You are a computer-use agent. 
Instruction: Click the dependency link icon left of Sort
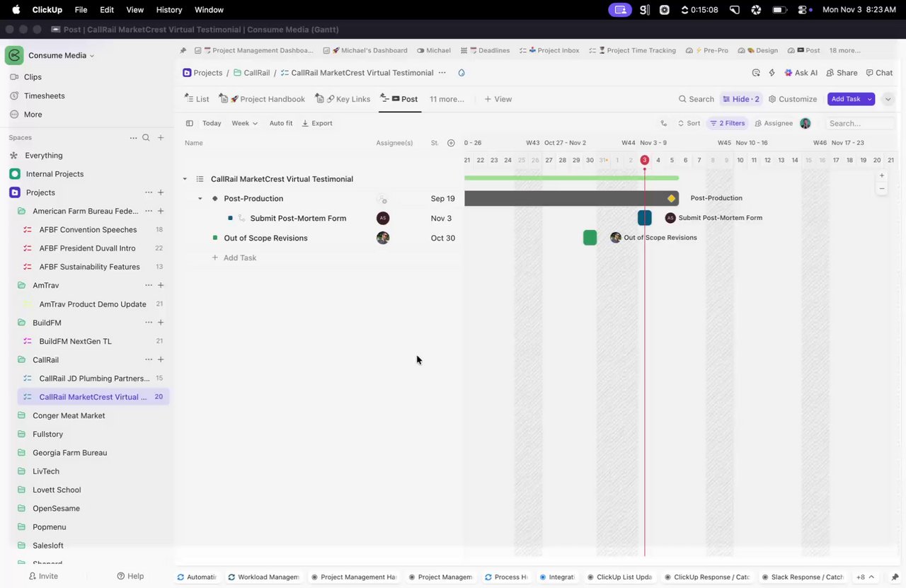[663, 123]
